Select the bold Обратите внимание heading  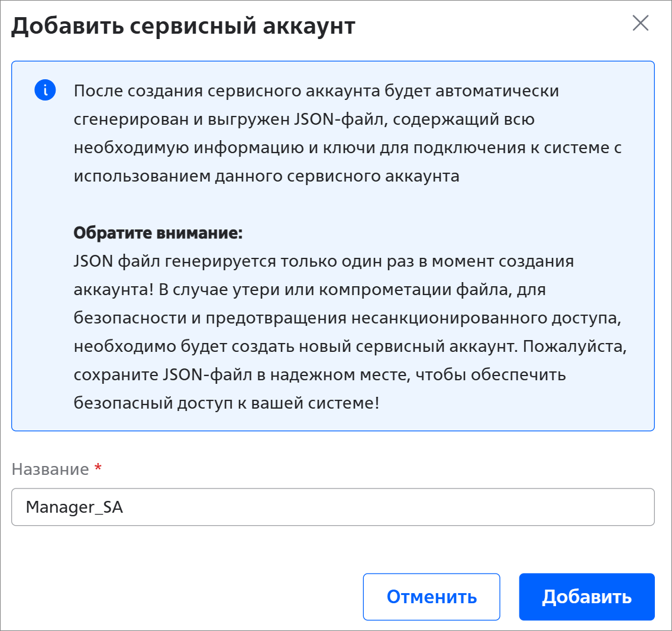pos(158,233)
